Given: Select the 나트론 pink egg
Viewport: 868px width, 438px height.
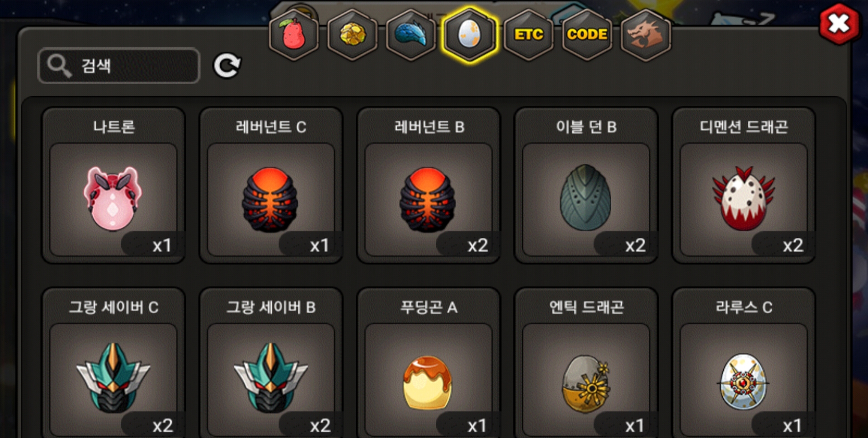Looking at the screenshot, I should click(x=113, y=185).
